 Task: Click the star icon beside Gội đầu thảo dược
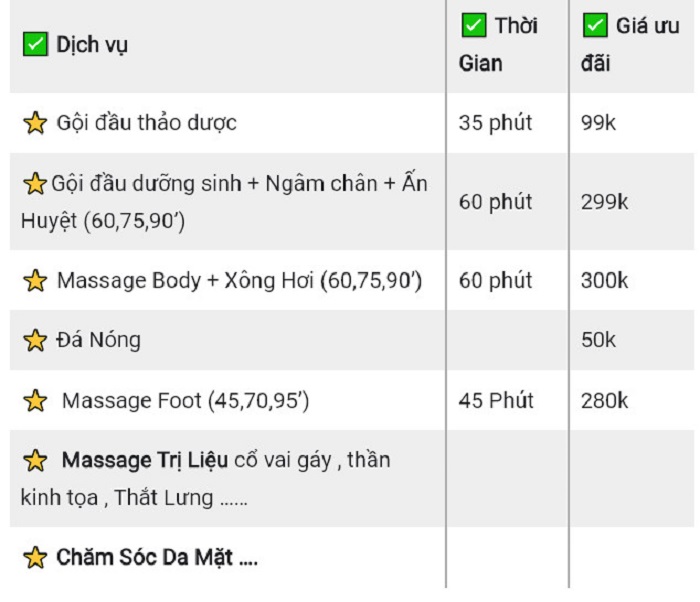(x=35, y=123)
